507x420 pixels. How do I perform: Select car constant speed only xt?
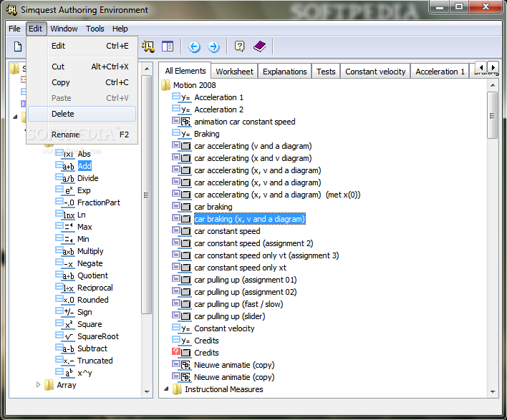(240, 268)
